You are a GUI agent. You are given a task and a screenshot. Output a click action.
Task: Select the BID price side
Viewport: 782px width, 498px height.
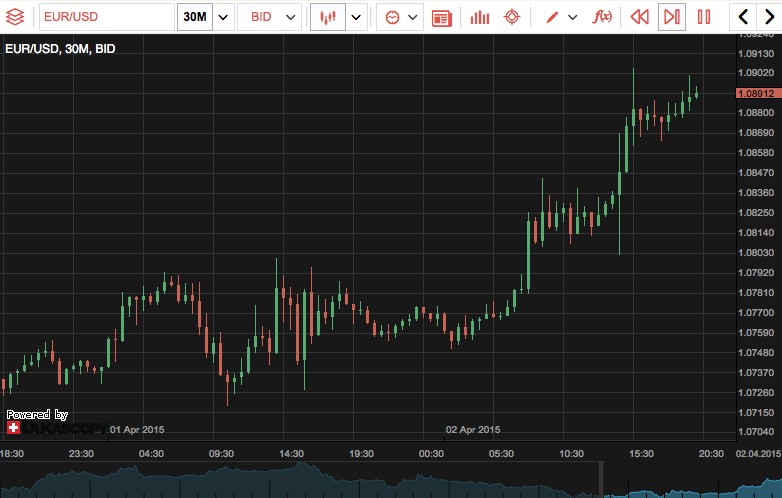point(261,17)
